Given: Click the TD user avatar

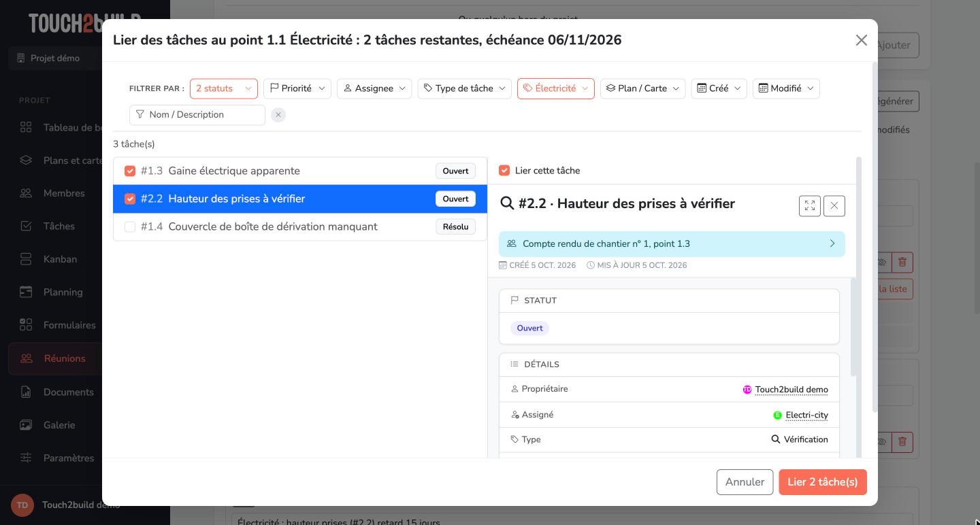Looking at the screenshot, I should pos(22,505).
